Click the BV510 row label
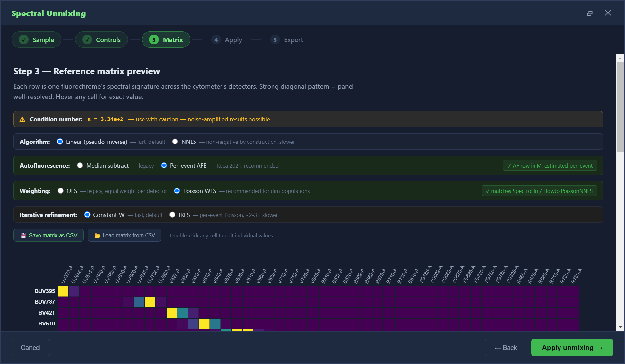This screenshot has height=364, width=625. pyautogui.click(x=46, y=324)
